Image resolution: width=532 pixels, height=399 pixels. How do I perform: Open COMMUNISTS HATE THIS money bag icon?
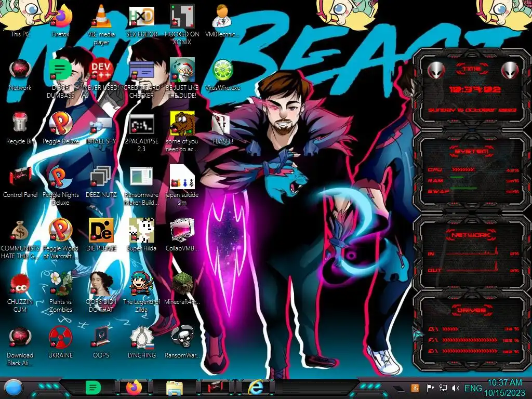point(20,240)
